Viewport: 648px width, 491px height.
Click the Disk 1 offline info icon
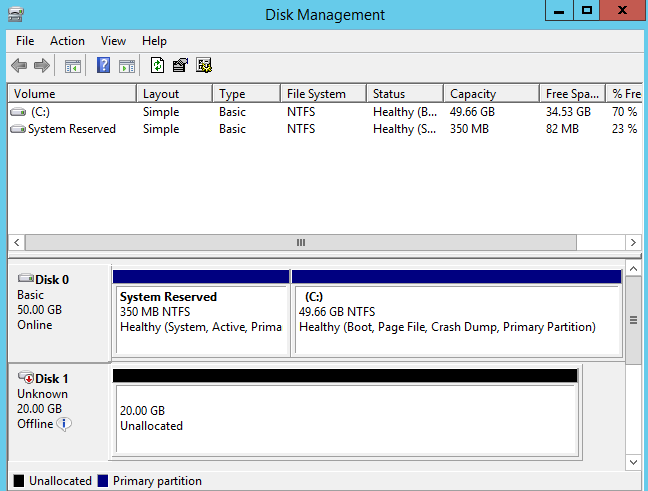[x=64, y=424]
